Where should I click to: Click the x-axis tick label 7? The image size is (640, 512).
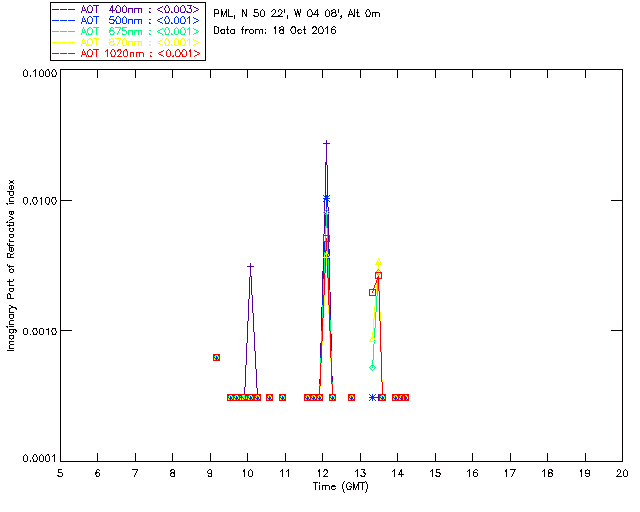tap(135, 473)
